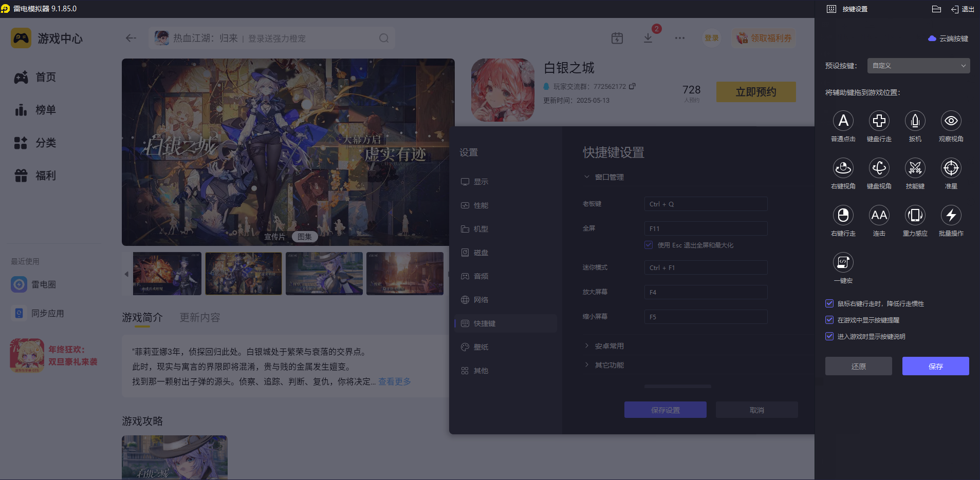
Task: Click the 保存设置 button
Action: (665, 410)
